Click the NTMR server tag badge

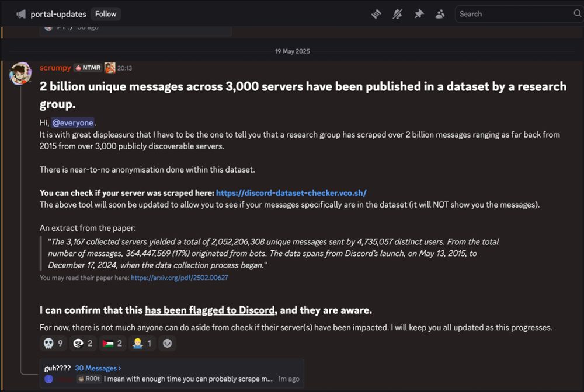(x=88, y=68)
